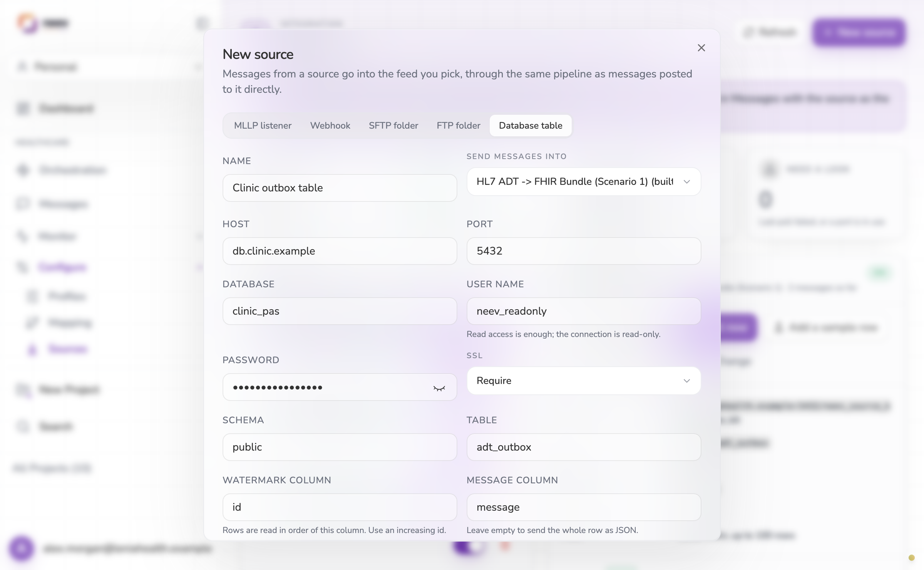Edit the Watermark column field id
The height and width of the screenshot is (570, 924).
(340, 507)
